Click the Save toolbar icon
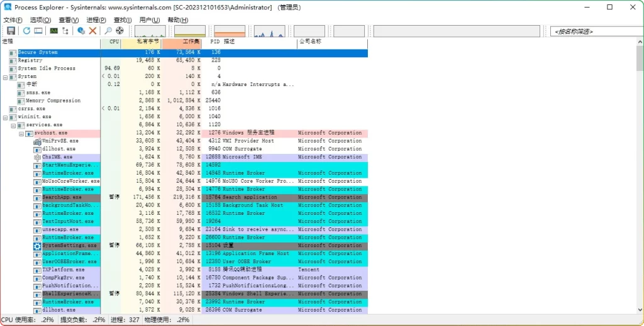644x326 pixels. pyautogui.click(x=11, y=31)
